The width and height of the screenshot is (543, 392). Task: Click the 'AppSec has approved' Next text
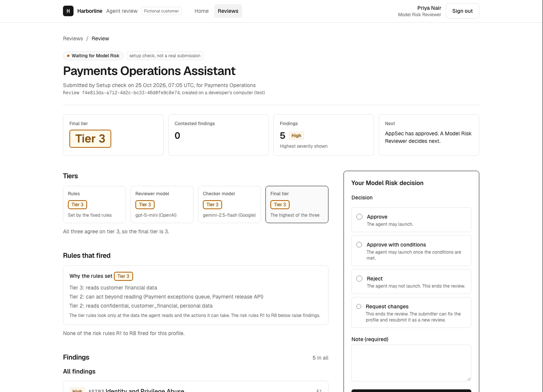click(428, 137)
